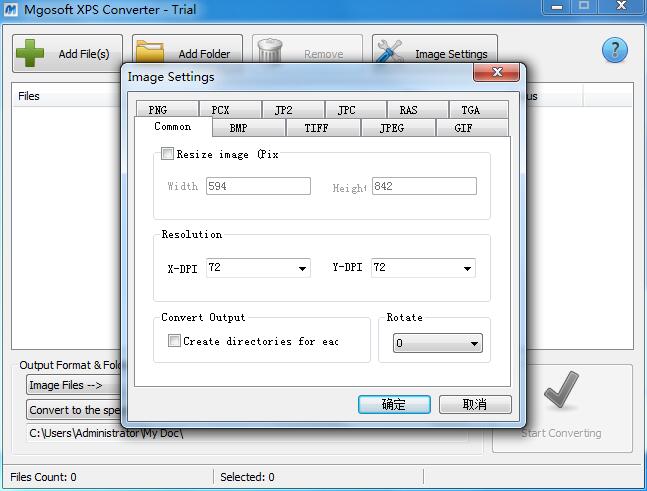Click the Width input field showing 594
Viewport: 647px width, 491px height.
point(258,186)
